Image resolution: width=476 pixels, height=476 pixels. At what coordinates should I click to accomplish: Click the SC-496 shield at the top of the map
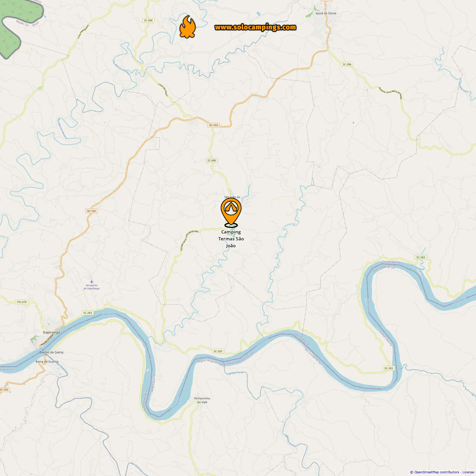coord(148,20)
